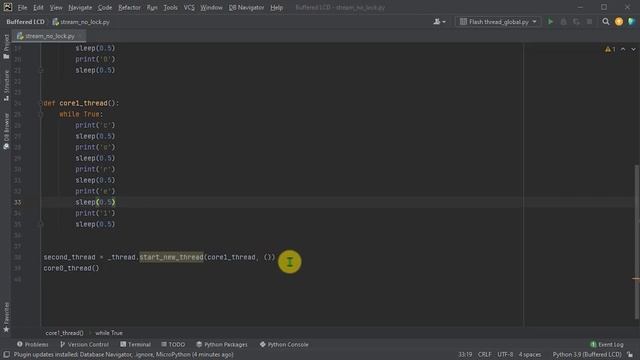Viewport: 640px width, 360px height.
Task: Open the Tools menu
Action: pyautogui.click(x=170, y=7)
